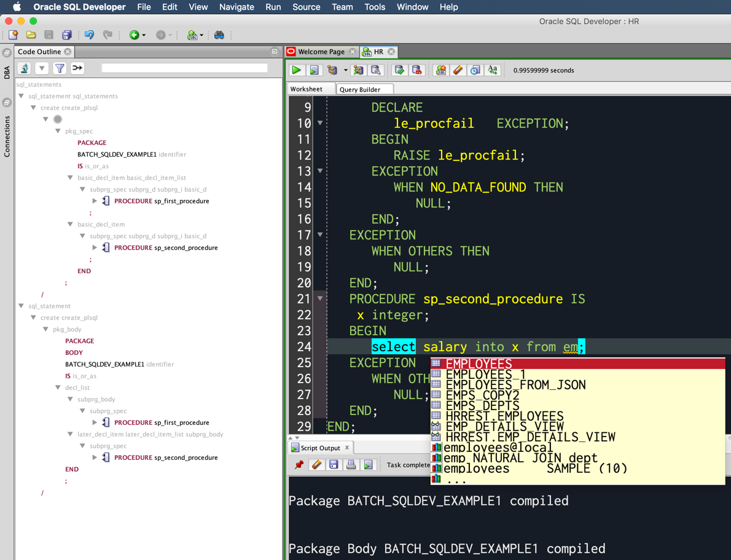
Task: Click the run script icon in Script Output toolbar
Action: pyautogui.click(x=369, y=464)
